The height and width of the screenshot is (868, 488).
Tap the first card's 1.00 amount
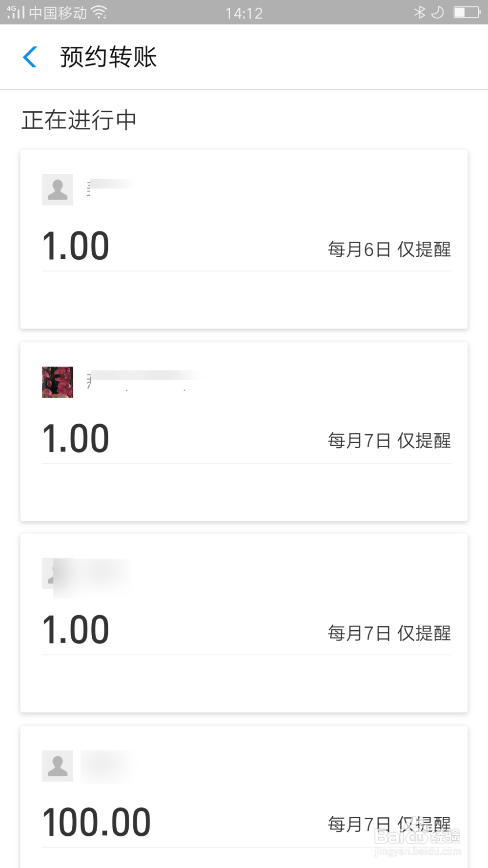coord(76,246)
